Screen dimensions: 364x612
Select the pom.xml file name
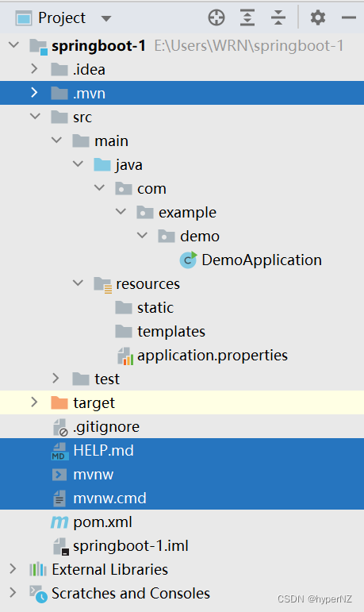102,522
